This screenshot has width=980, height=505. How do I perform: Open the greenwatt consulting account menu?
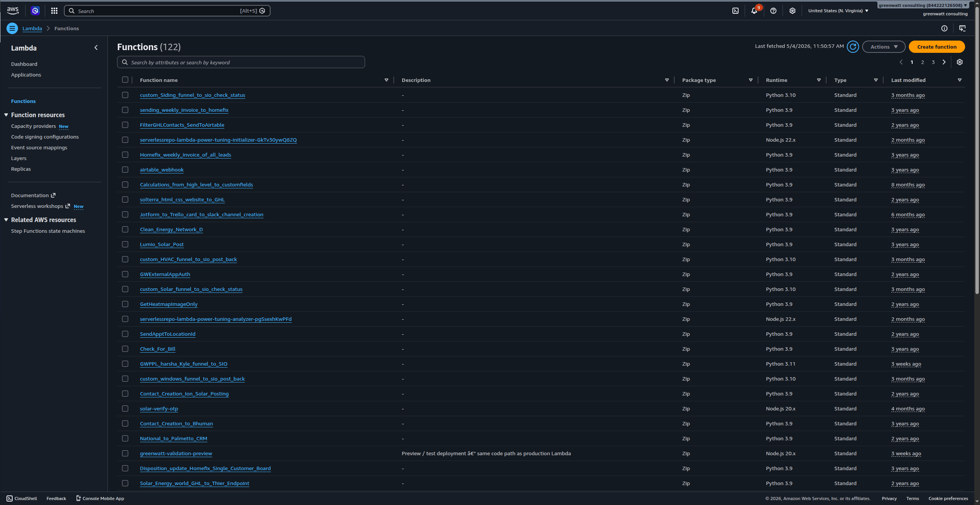point(923,5)
